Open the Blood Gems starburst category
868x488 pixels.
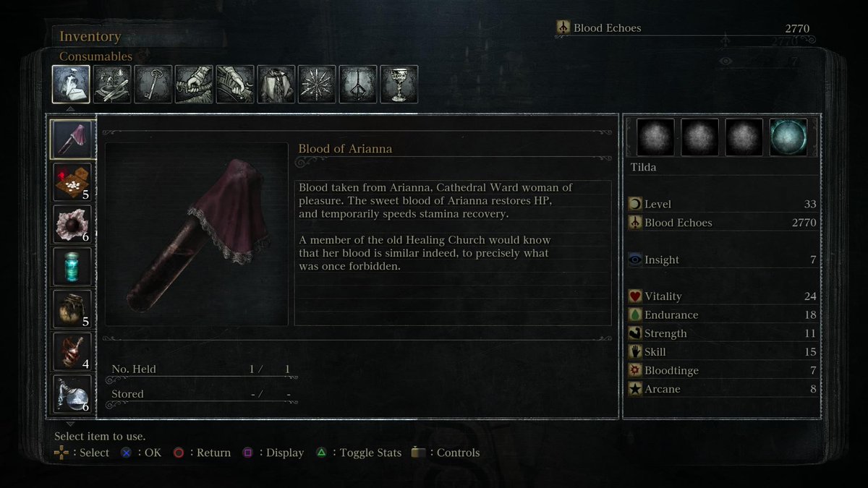(x=317, y=85)
